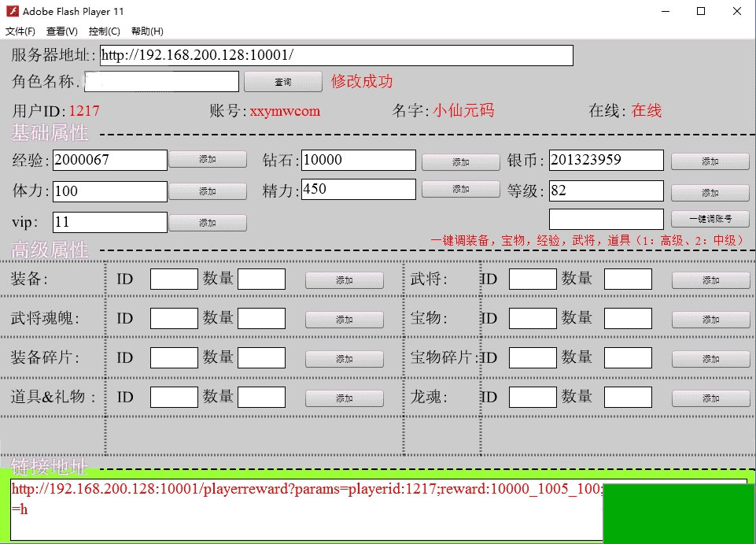The image size is (756, 544).
Task: Focus the 服务器地址 input field
Action: [x=336, y=56]
